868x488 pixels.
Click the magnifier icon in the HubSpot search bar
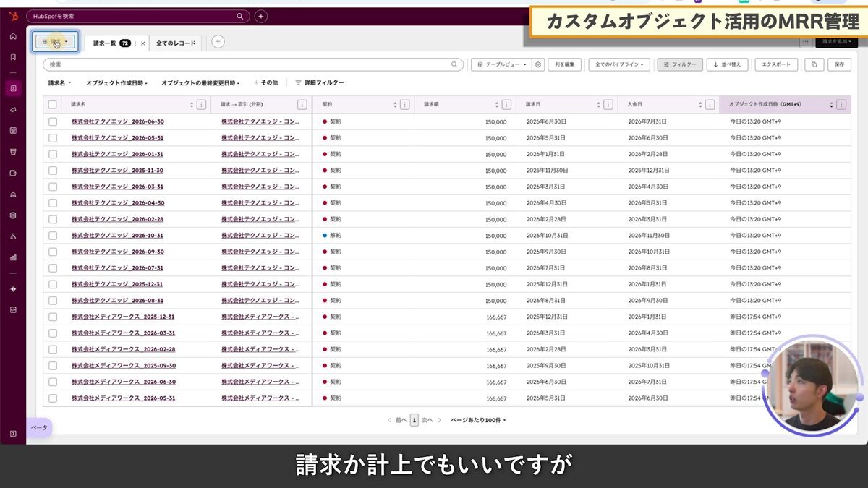coord(239,15)
